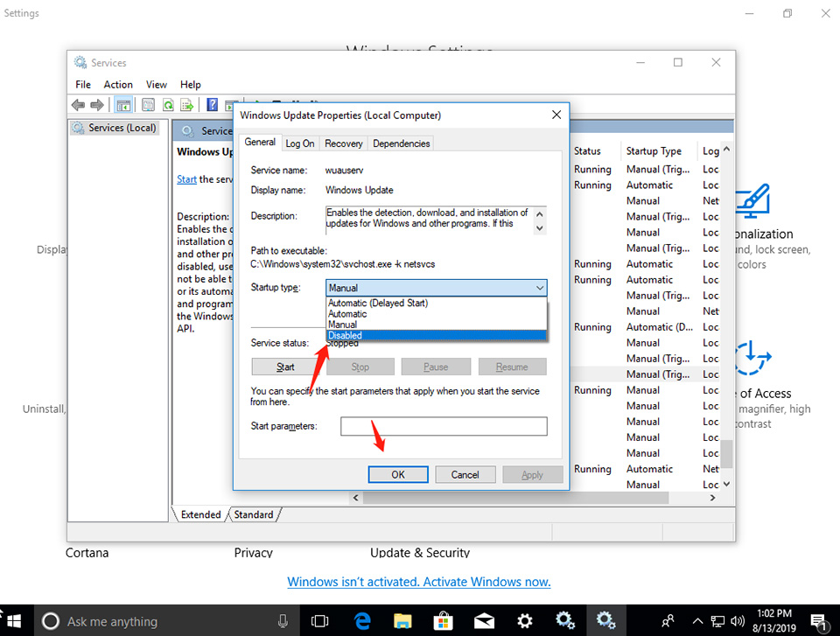840x636 pixels.
Task: Open the Action Center notification icon
Action: coord(819,621)
